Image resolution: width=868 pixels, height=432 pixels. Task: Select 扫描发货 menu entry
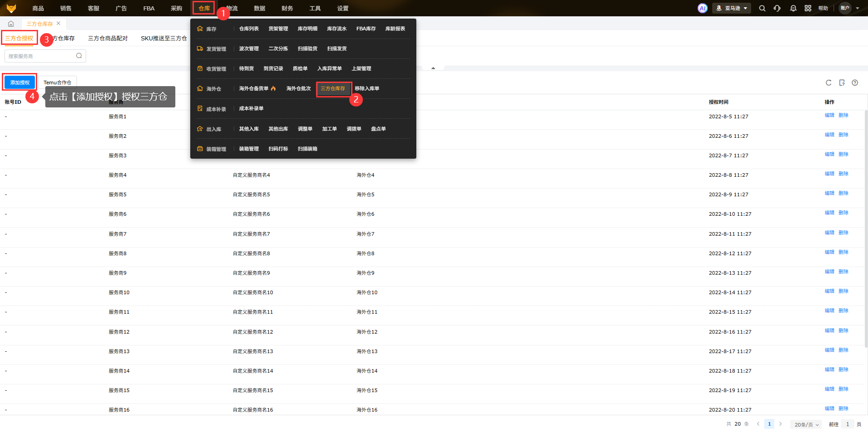(x=337, y=49)
